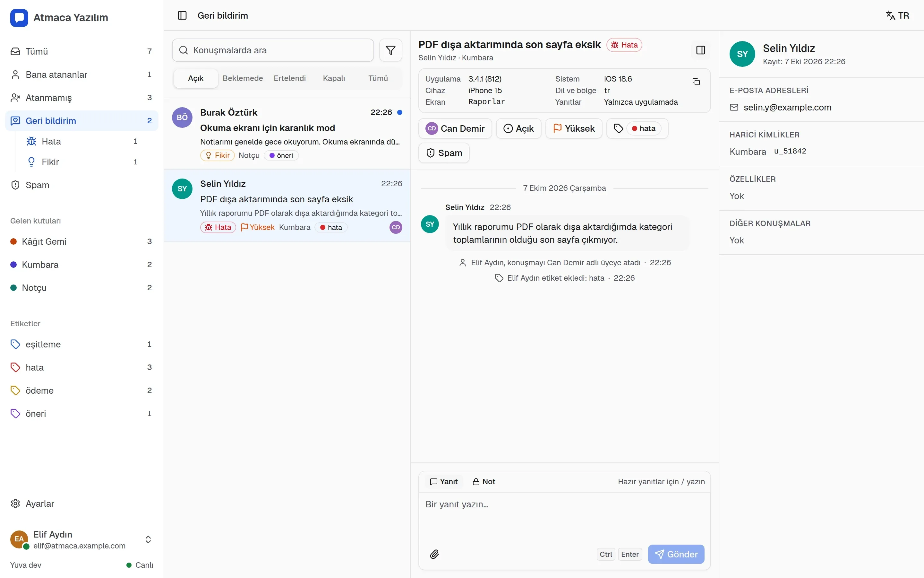Click the Atmaca Yazılım logo icon
The width and height of the screenshot is (924, 578).
19,18
